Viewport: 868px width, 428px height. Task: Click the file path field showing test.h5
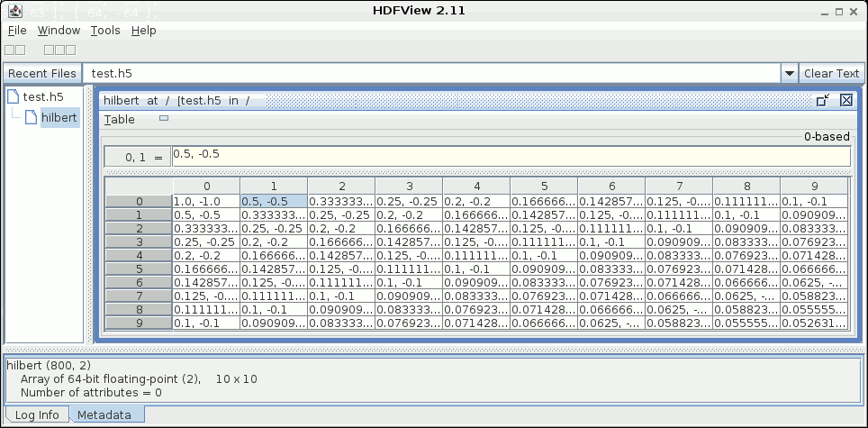(x=432, y=74)
